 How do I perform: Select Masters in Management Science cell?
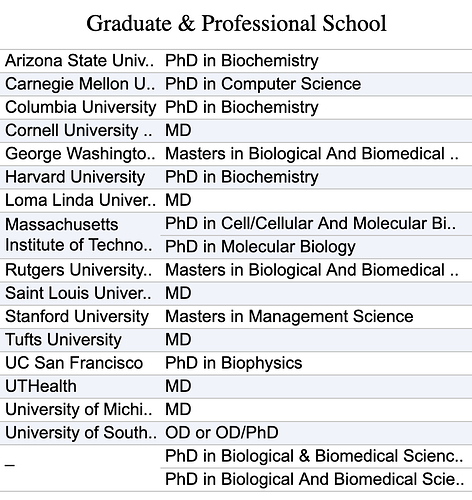click(x=316, y=317)
